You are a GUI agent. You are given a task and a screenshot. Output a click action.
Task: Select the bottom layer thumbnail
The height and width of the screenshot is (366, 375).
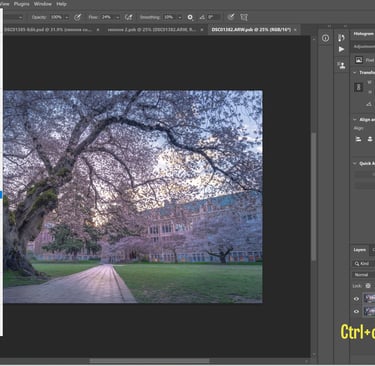(369, 312)
